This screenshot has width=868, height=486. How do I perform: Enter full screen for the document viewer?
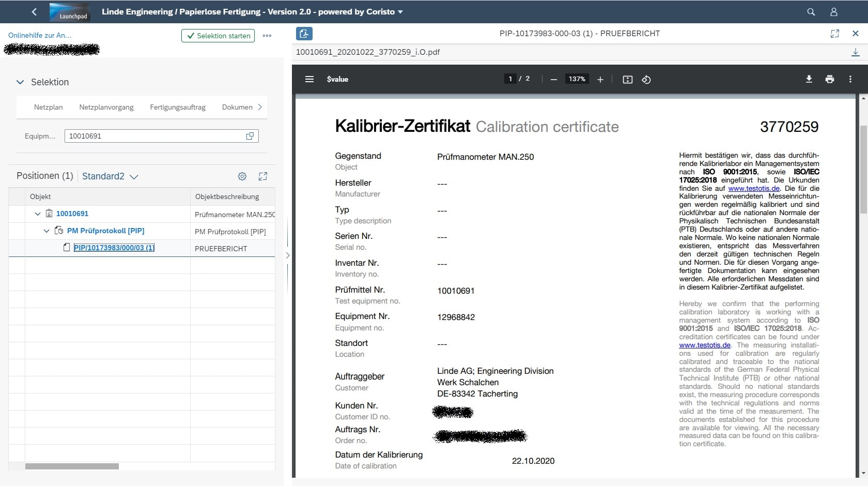[835, 34]
